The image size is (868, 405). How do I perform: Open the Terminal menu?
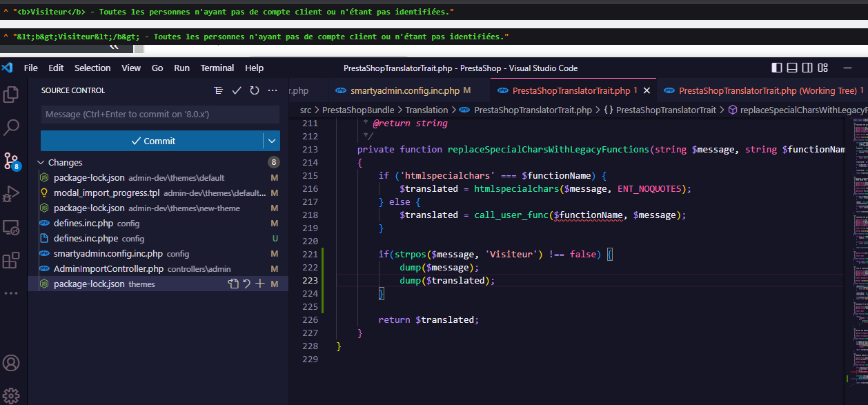click(x=217, y=68)
